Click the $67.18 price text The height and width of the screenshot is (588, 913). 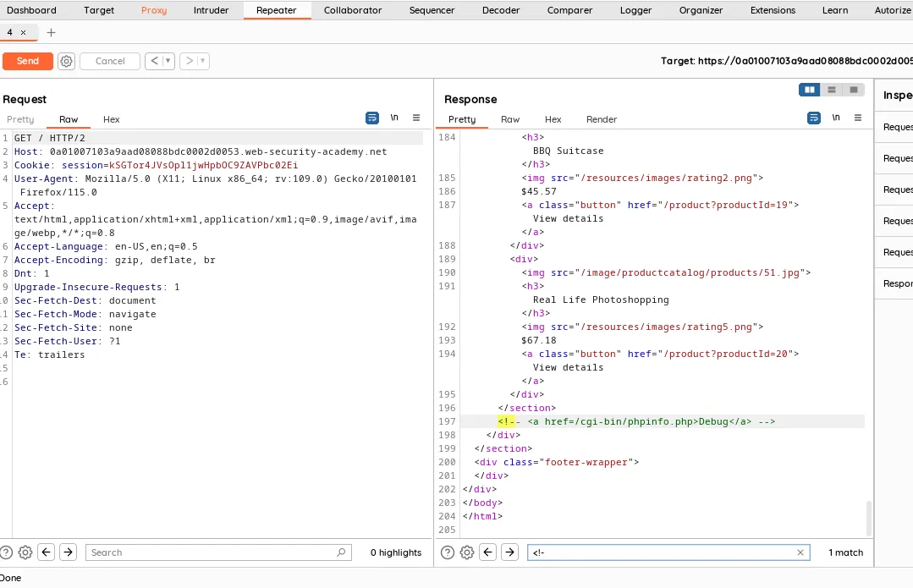(x=539, y=340)
